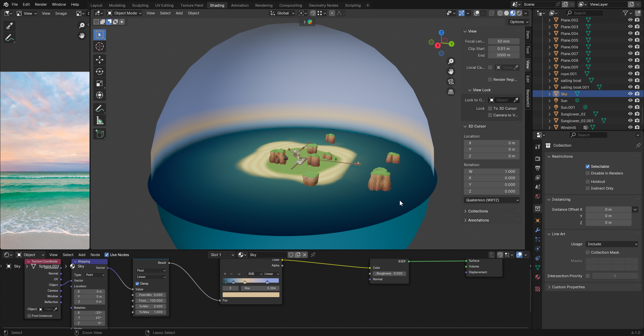The width and height of the screenshot is (644, 336).
Task: Enable Lock To 3D Cursor checkbox
Action: pos(490,108)
